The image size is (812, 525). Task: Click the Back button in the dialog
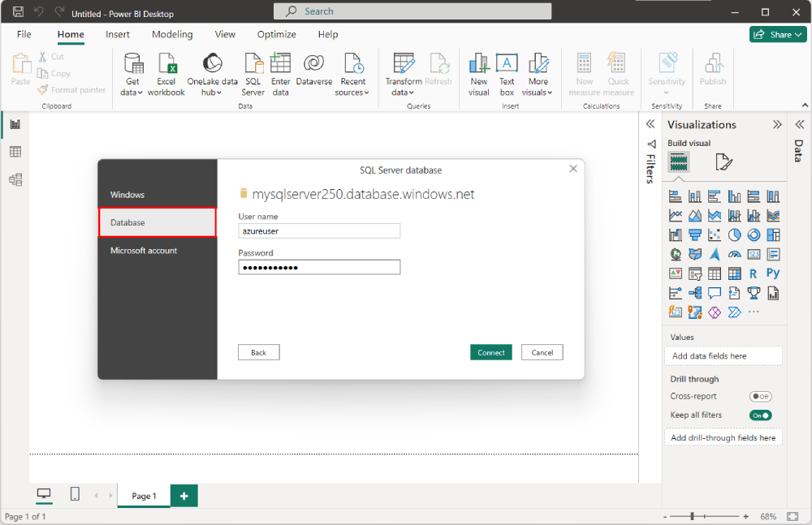pos(258,352)
